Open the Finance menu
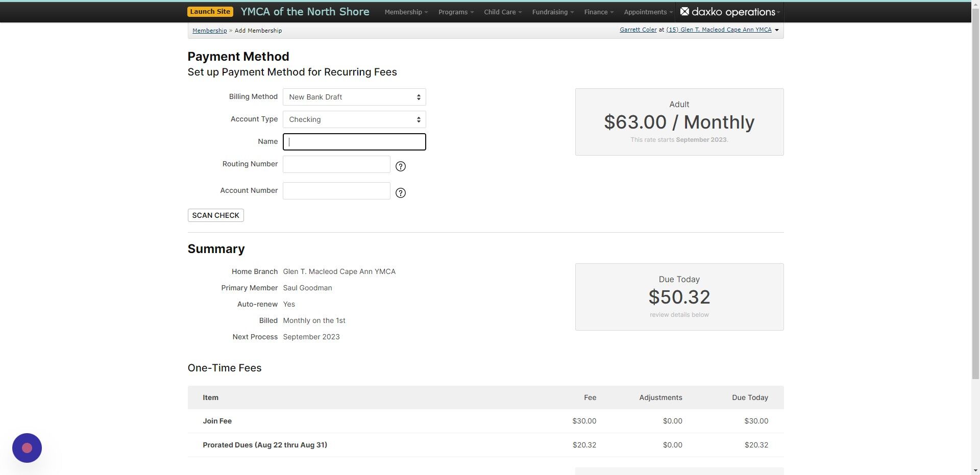The height and width of the screenshot is (475, 980). (599, 12)
